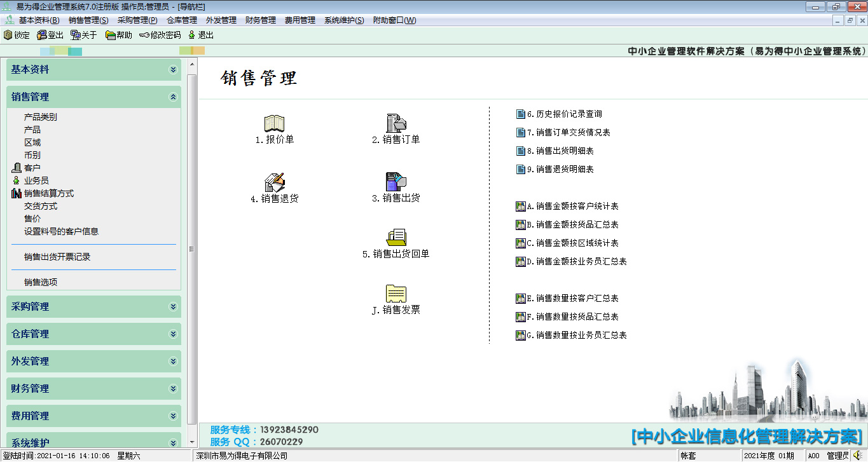868x462 pixels.
Task: Open the 报价单 quotation icon
Action: click(274, 124)
